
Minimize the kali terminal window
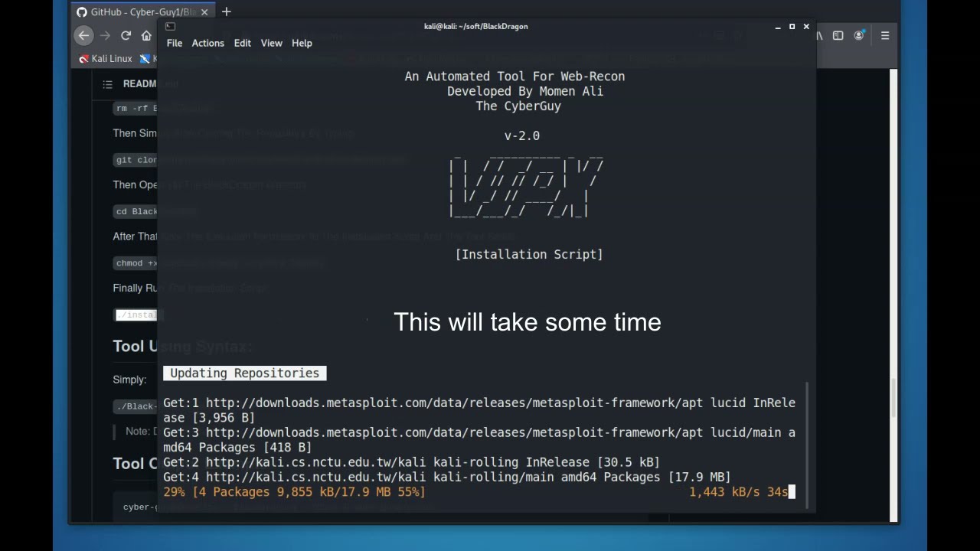778,27
